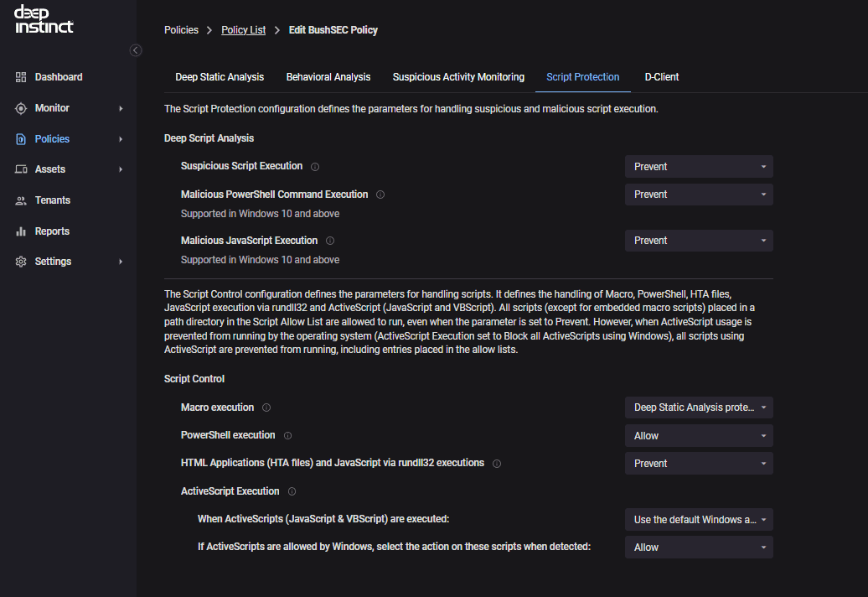Show info for PowerShell execution
This screenshot has height=597, width=868.
click(x=288, y=435)
